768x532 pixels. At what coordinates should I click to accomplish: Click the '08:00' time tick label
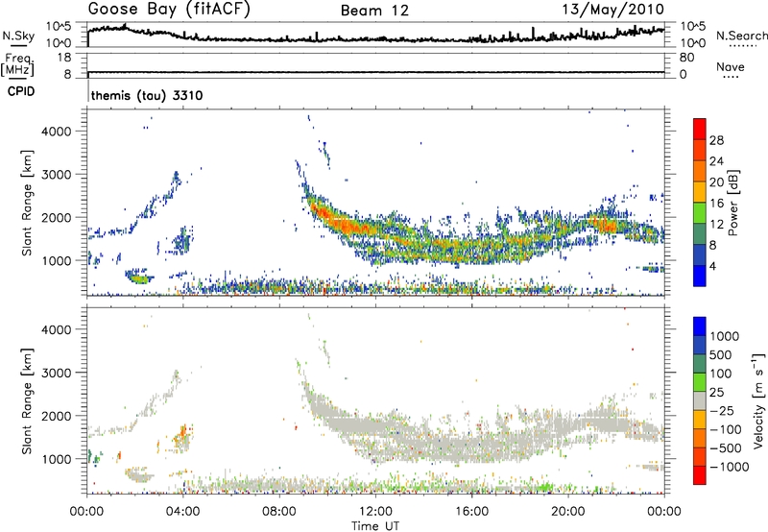click(x=279, y=512)
